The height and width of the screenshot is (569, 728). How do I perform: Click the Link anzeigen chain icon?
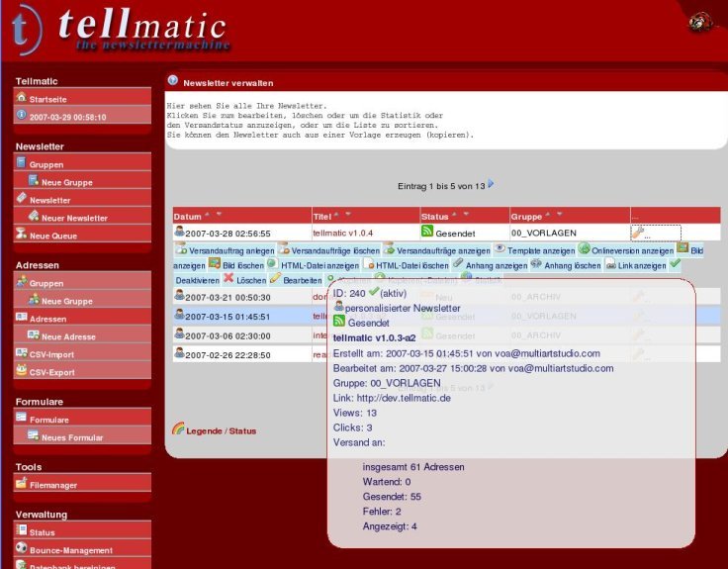610,264
